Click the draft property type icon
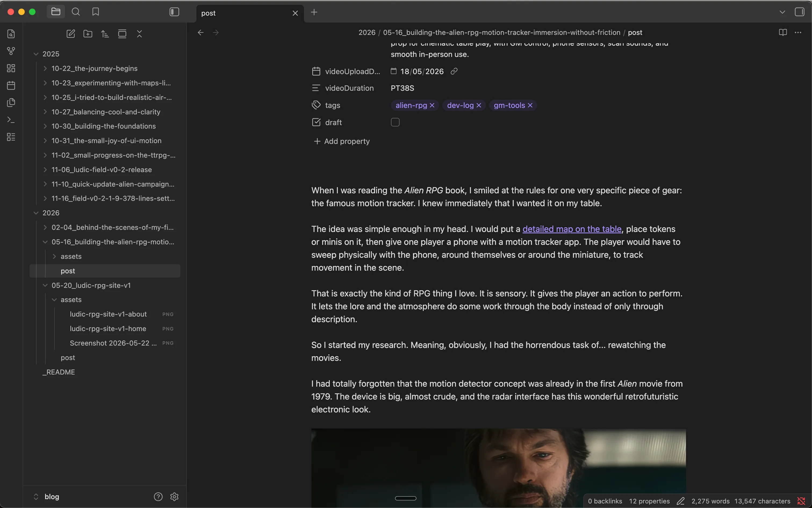Screen dimensions: 812x508 coord(316,122)
